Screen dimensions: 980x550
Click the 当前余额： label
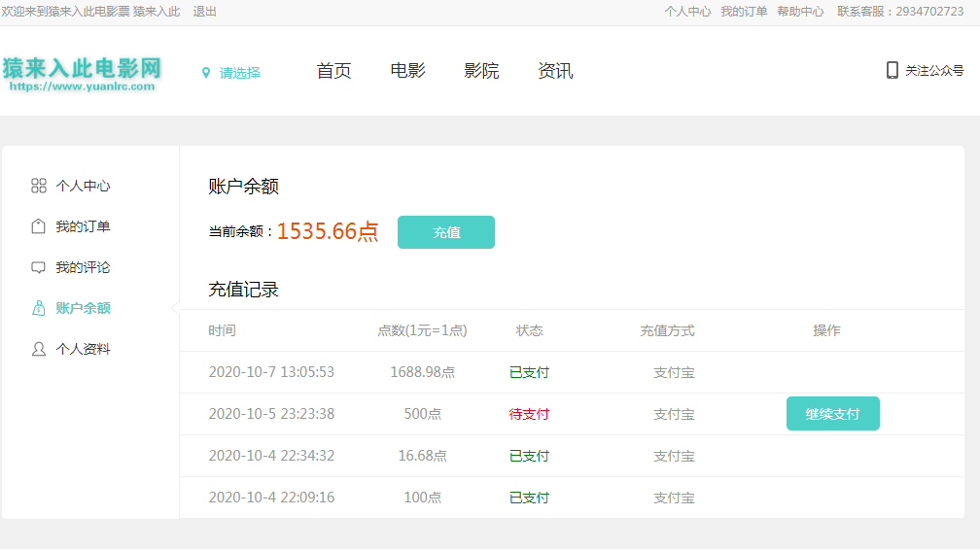[241, 232]
